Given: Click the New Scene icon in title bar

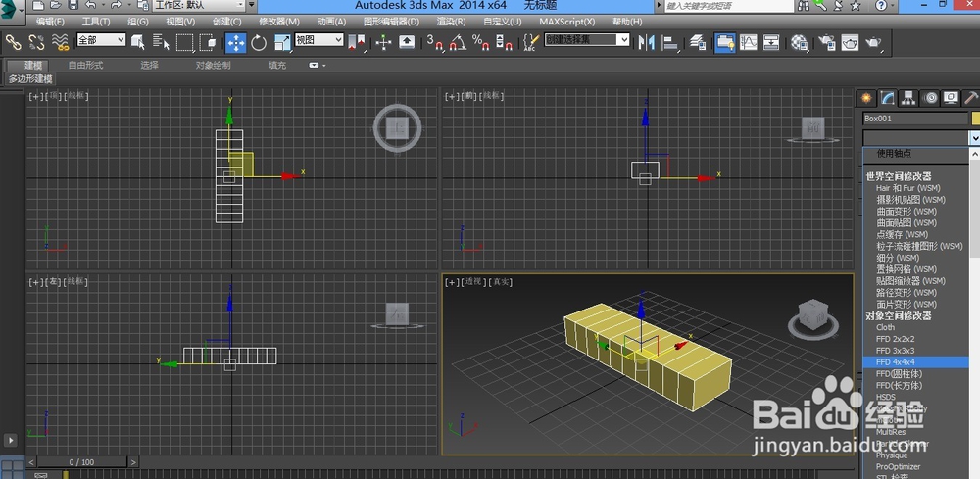Looking at the screenshot, I should pos(38,6).
